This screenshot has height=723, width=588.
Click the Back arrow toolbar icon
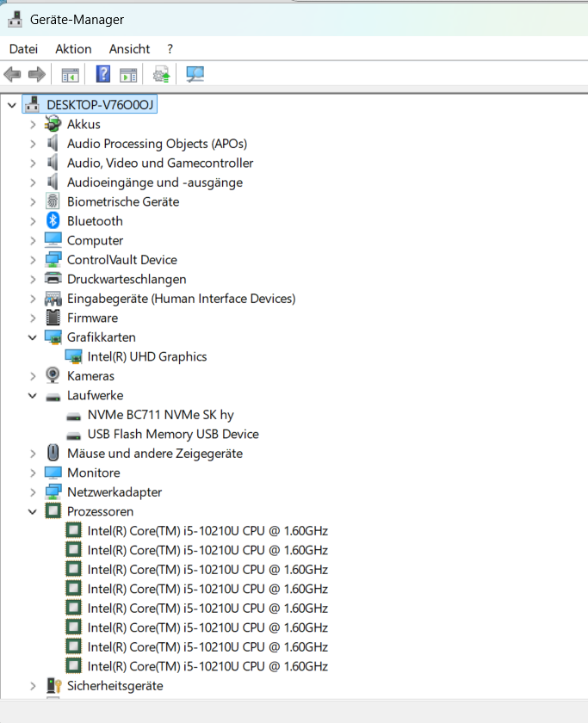click(x=12, y=74)
